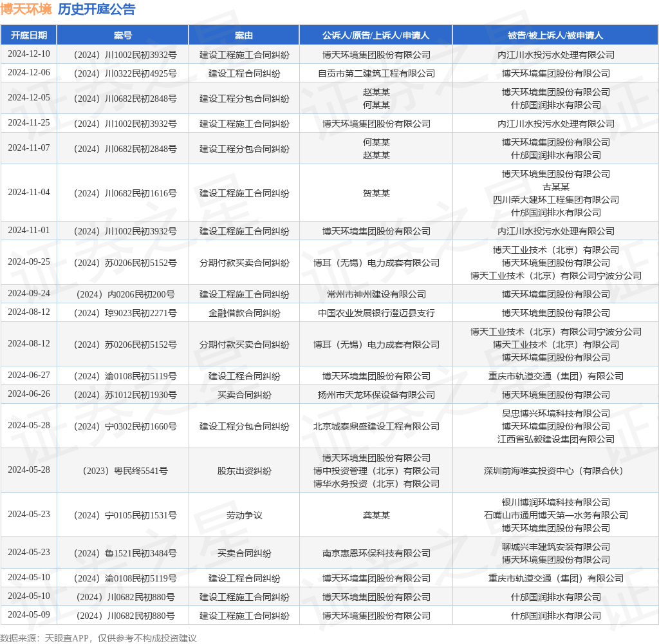Click case number 琼9023民初2271号

(x=125, y=313)
